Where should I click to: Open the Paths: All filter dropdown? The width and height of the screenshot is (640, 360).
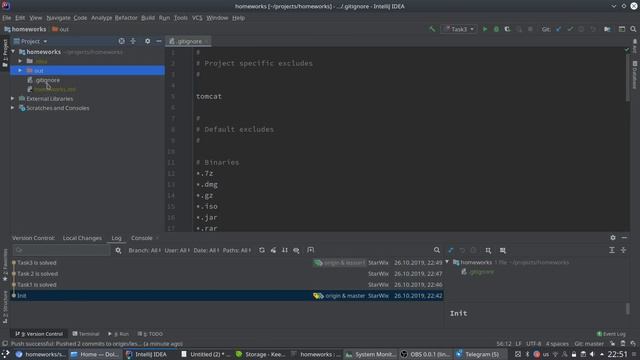point(237,250)
